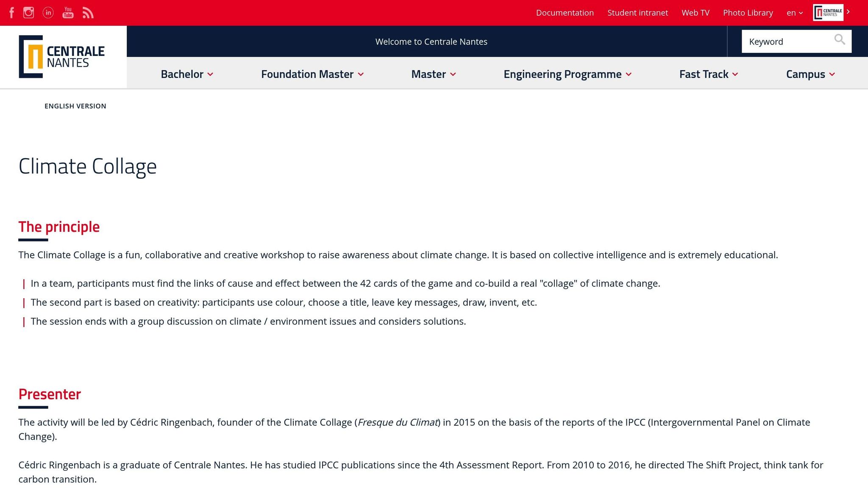Click the Centrale Nantes main logo
Viewport: 868px width, 488px height.
pos(62,56)
